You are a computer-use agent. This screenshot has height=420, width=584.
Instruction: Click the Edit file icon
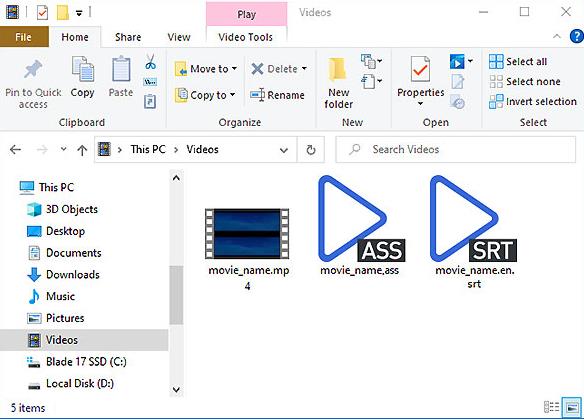[x=457, y=81]
